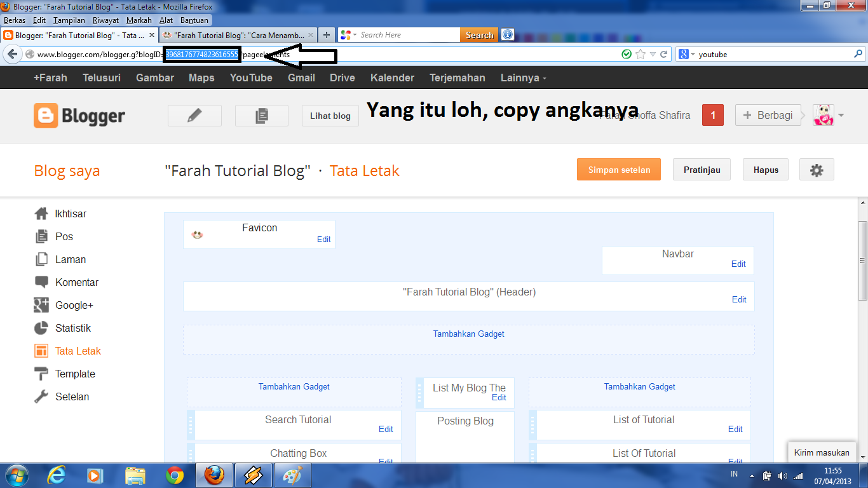Open the Lainnya dropdown in the Google bar
Screen dimensions: 868x488
coord(523,78)
